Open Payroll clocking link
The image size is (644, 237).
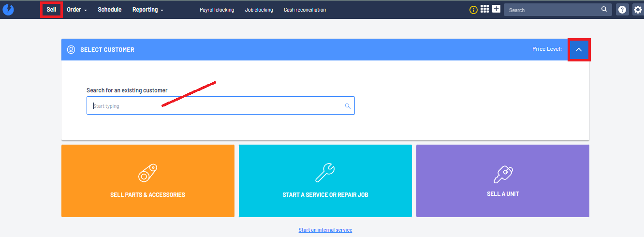(217, 10)
